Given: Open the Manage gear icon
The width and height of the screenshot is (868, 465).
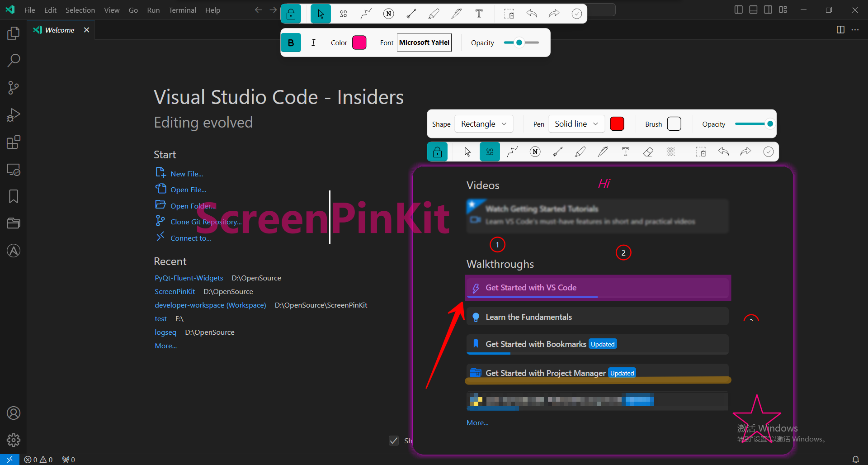Looking at the screenshot, I should click(14, 440).
